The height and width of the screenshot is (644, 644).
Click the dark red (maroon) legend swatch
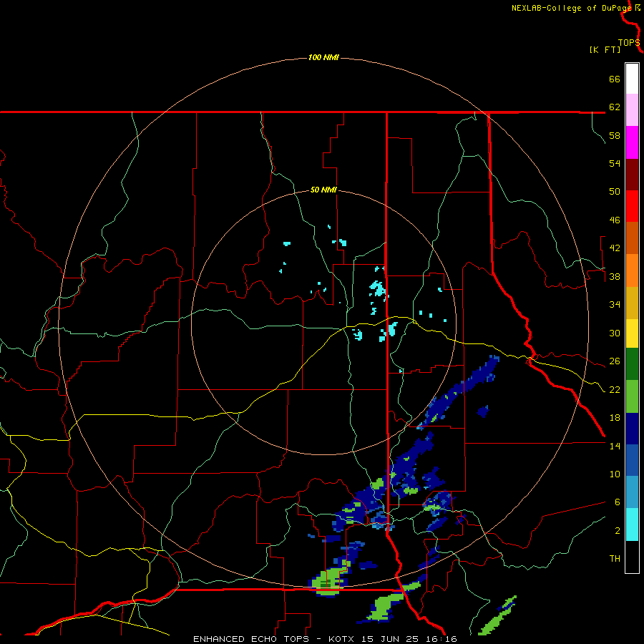(x=632, y=175)
